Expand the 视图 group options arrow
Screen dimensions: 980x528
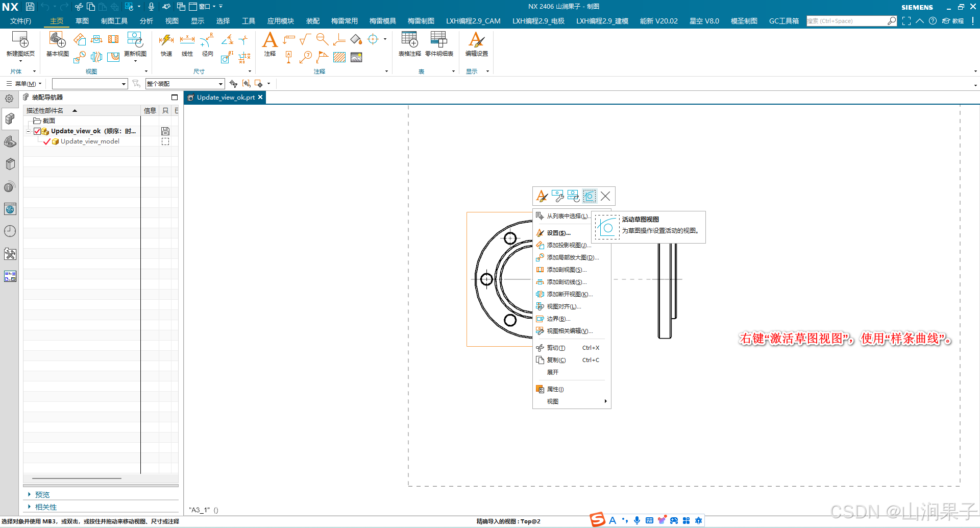146,71
